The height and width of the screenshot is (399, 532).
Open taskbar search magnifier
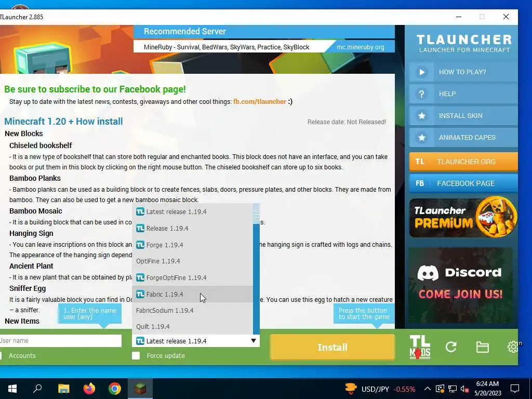pos(37,388)
